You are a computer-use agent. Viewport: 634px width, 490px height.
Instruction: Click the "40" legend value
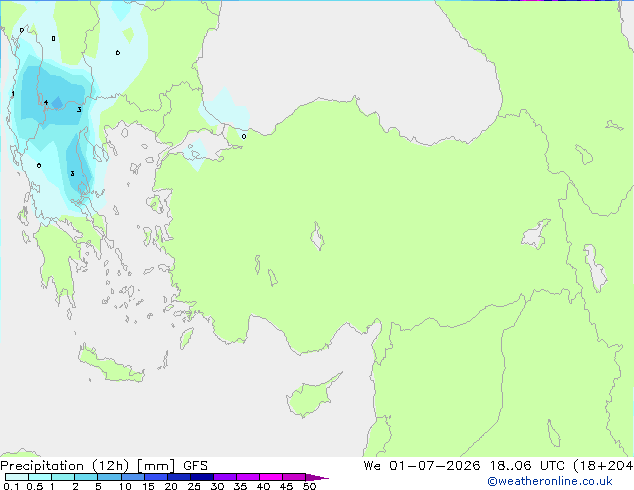click(263, 486)
